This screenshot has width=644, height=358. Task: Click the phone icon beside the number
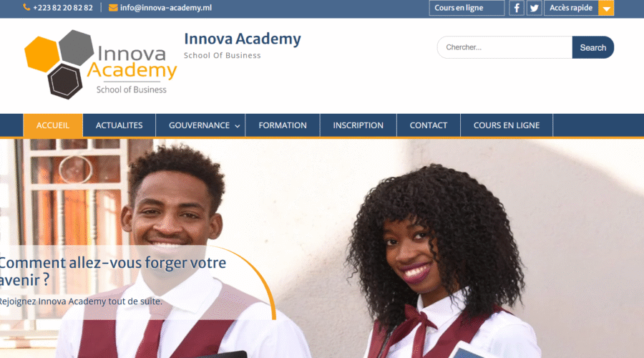pyautogui.click(x=26, y=7)
